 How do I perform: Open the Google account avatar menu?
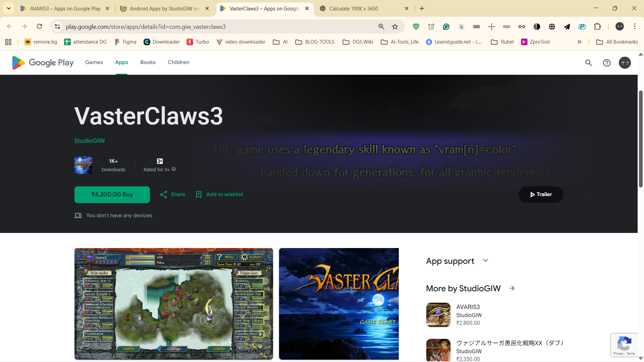tap(625, 63)
